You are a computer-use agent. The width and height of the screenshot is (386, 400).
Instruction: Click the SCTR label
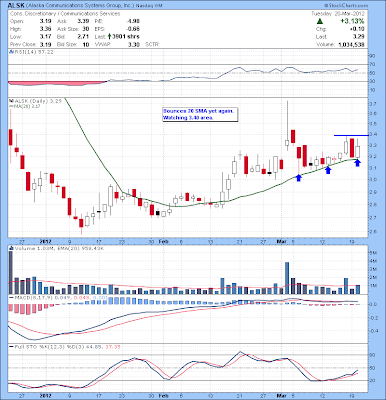click(153, 44)
